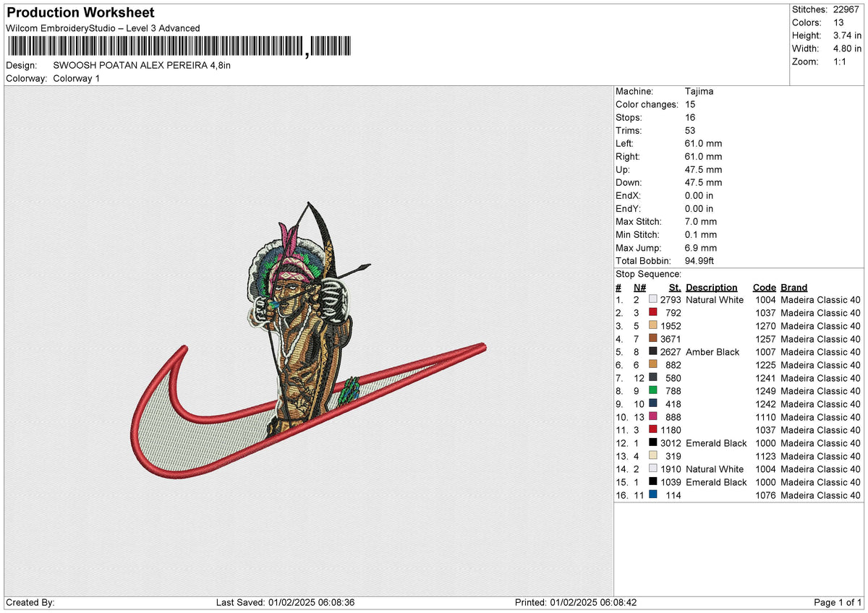Click the Max Jump value '6.9 mm'
This screenshot has height=613, width=868.
click(x=701, y=248)
